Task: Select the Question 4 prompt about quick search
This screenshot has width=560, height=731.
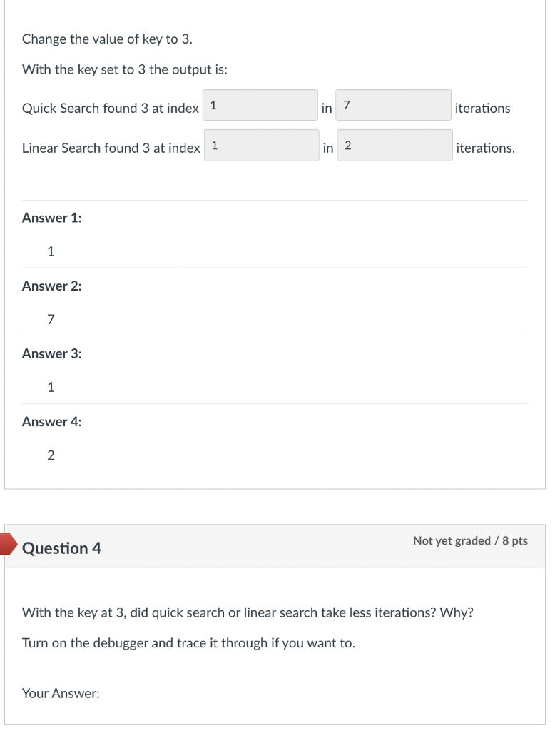Action: (248, 612)
